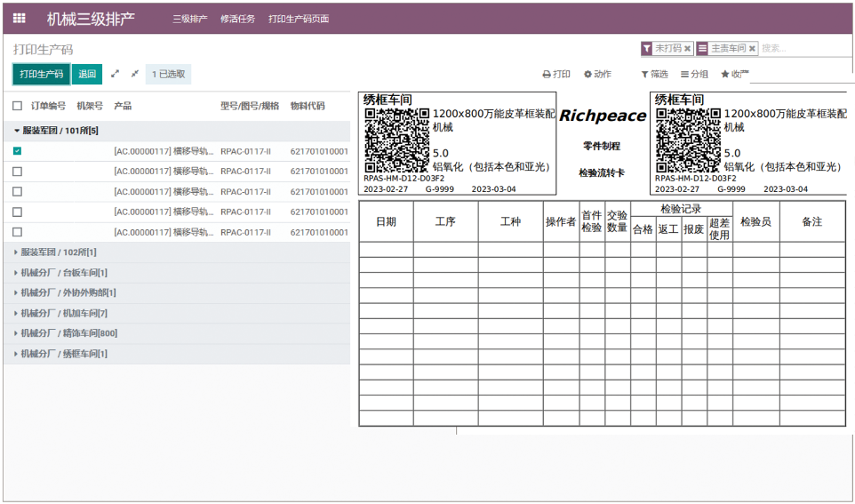Open the 三级排产 menu
The image size is (855, 504).
tap(189, 19)
